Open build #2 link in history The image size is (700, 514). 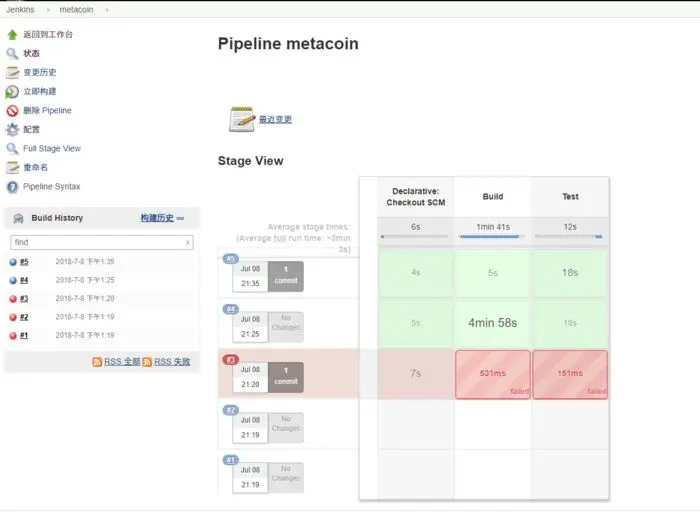[24, 318]
